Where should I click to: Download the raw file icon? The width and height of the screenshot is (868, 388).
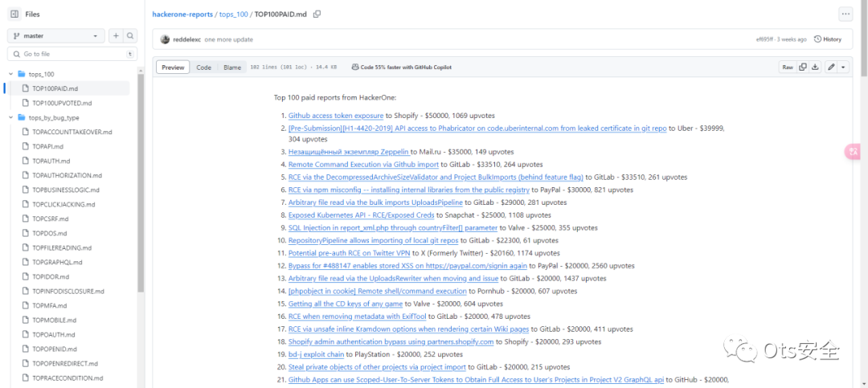click(x=815, y=67)
